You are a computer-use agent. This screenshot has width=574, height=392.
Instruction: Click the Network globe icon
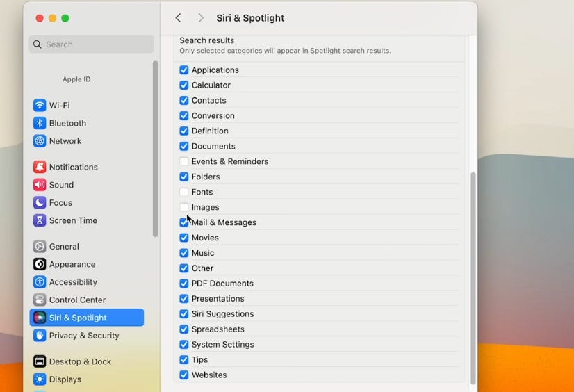40,141
